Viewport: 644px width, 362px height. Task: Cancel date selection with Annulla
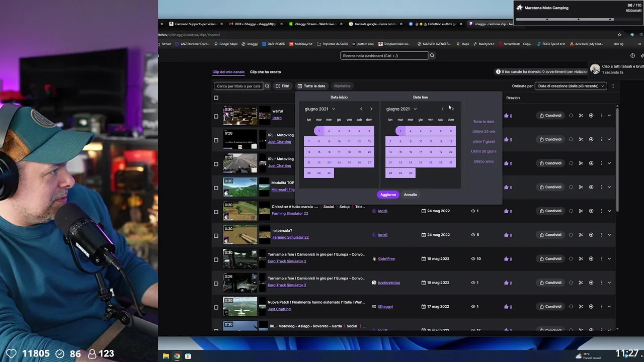tap(410, 195)
